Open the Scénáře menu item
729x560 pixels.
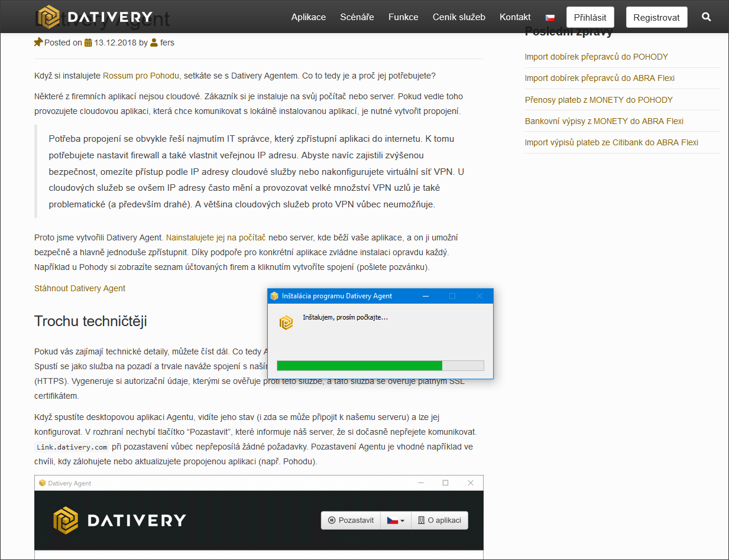357,17
